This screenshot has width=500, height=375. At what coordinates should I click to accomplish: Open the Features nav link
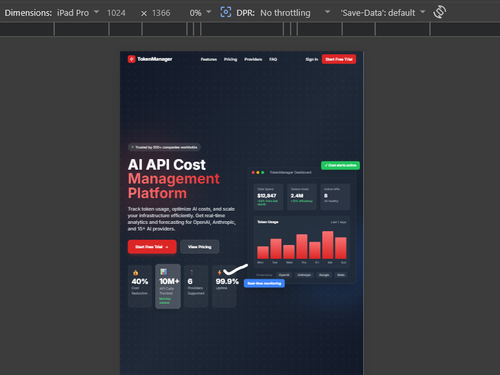click(209, 59)
